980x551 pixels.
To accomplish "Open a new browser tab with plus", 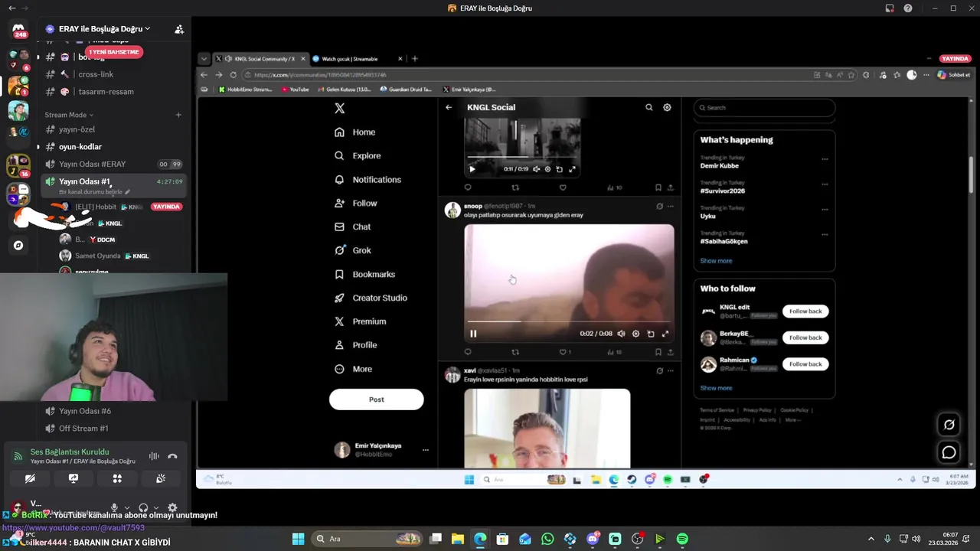I will [x=415, y=59].
